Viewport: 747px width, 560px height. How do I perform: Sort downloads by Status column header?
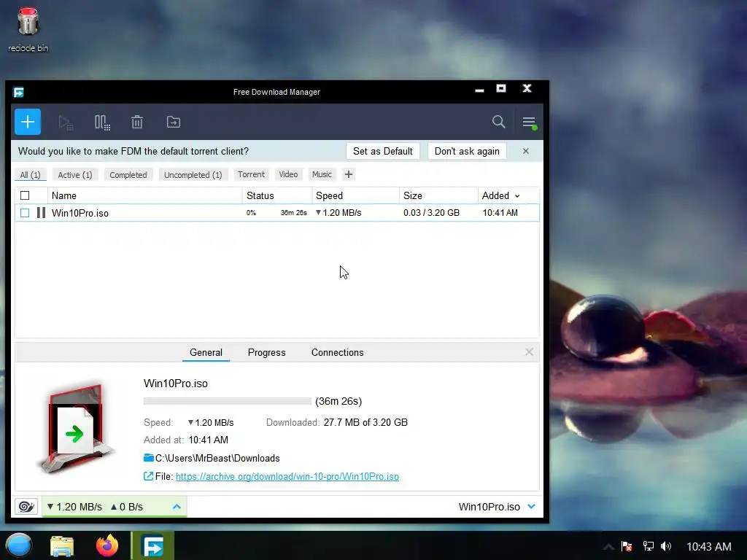coord(277,195)
